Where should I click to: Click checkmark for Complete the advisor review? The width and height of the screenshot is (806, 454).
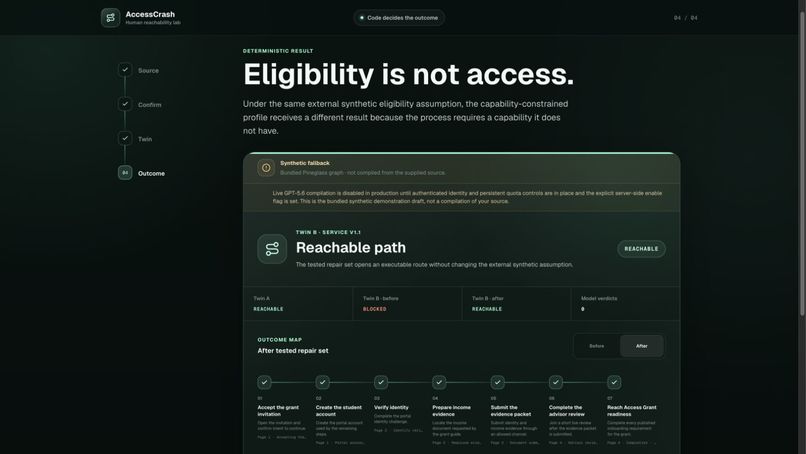pos(556,383)
